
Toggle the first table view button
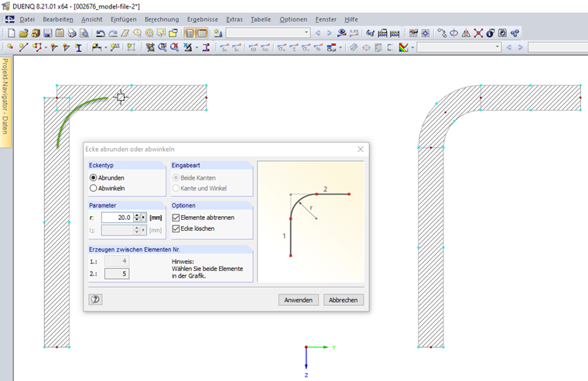(190, 33)
